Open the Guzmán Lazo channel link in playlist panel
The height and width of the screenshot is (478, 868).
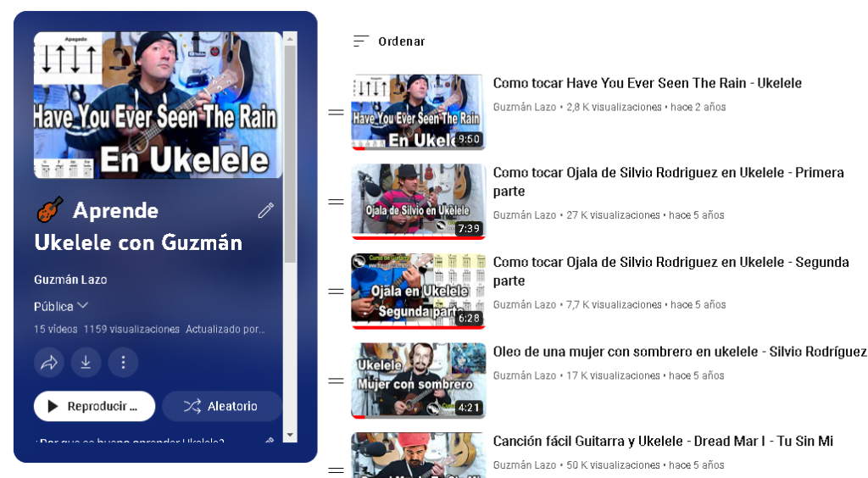click(70, 280)
